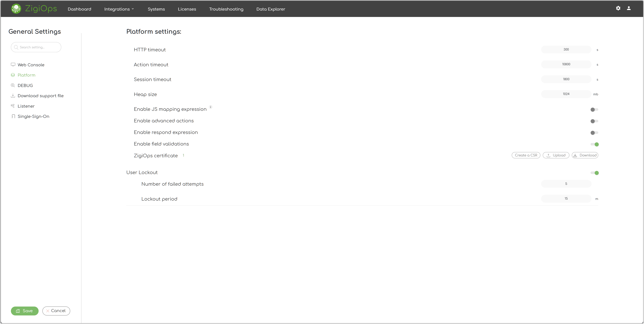
Task: Switch off the User Lockout toggle
Action: click(x=595, y=173)
